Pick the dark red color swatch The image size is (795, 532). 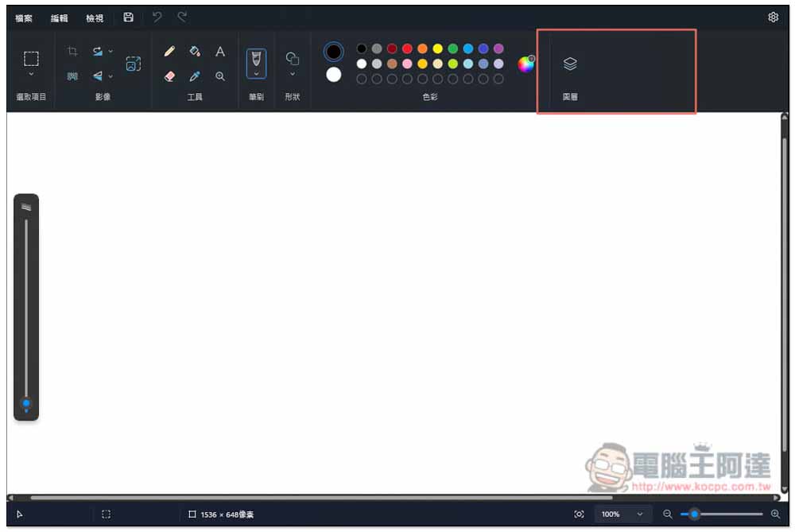pos(392,49)
